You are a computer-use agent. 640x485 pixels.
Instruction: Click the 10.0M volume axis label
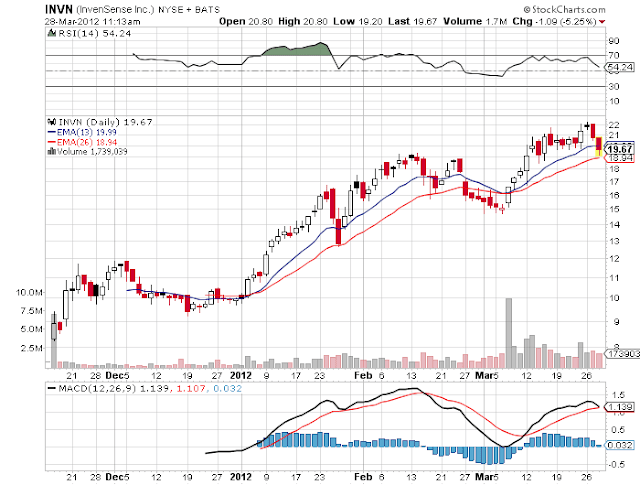tap(29, 292)
